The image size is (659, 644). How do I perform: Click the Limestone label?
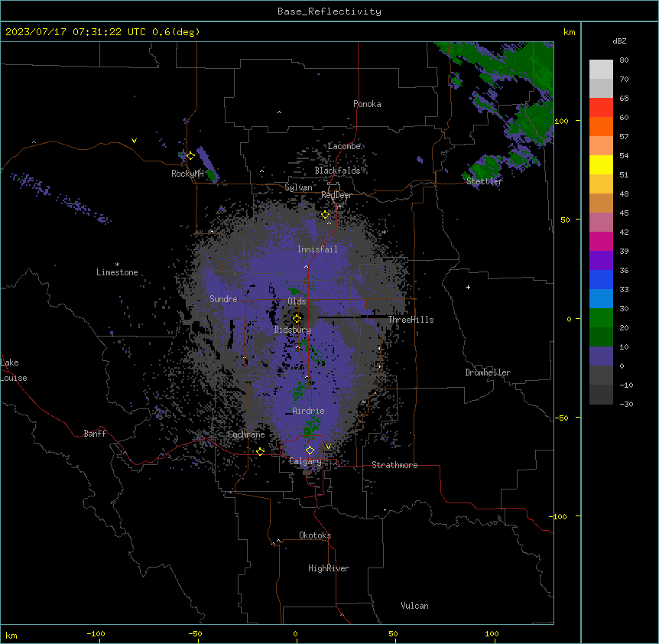tap(117, 272)
